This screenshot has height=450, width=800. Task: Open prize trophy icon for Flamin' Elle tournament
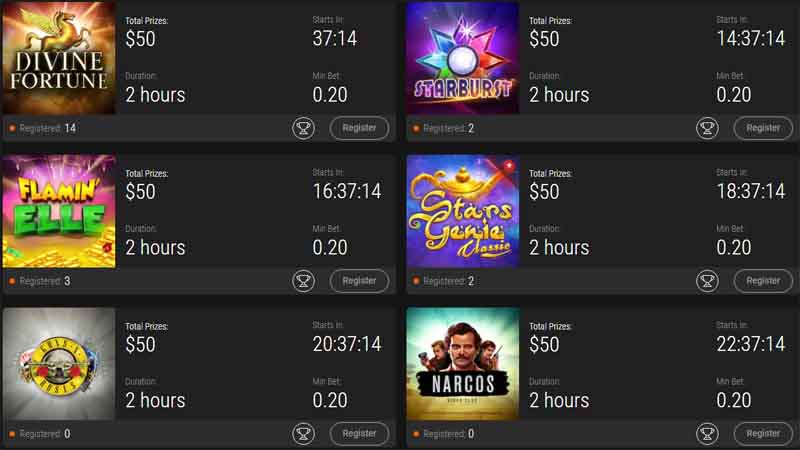pyautogui.click(x=304, y=281)
